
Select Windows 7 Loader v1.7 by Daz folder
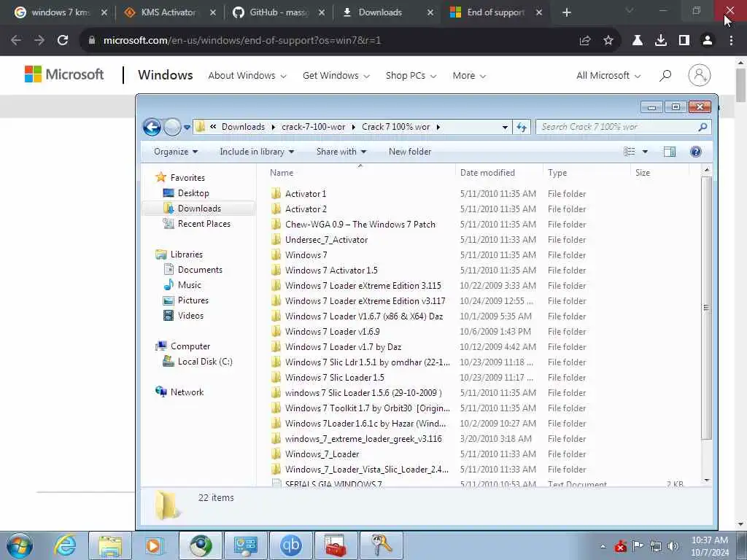(343, 346)
